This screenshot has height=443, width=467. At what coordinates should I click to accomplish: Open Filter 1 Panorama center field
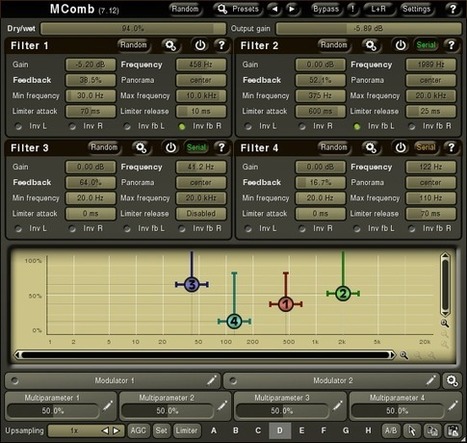point(201,80)
